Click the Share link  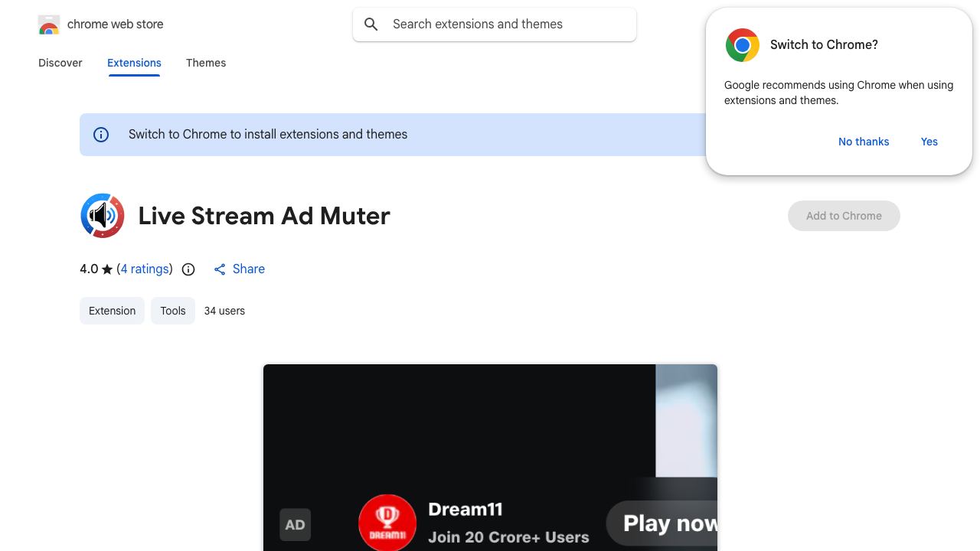tap(239, 269)
